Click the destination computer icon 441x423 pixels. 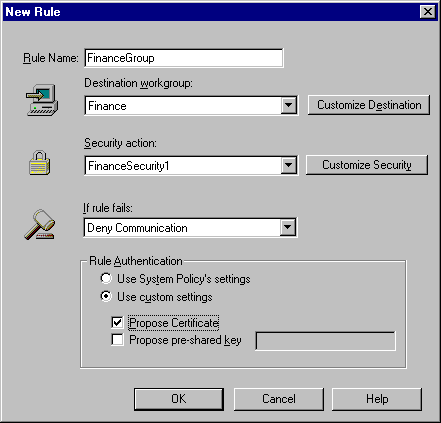tap(42, 100)
